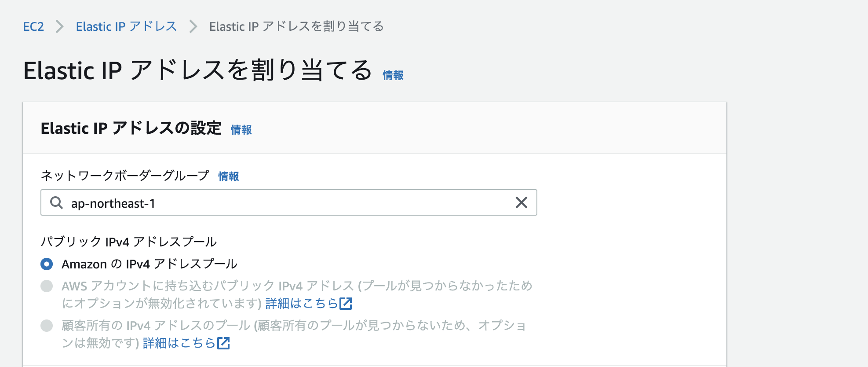Click the external link icon after the second 詳細はこちら

[x=224, y=343]
